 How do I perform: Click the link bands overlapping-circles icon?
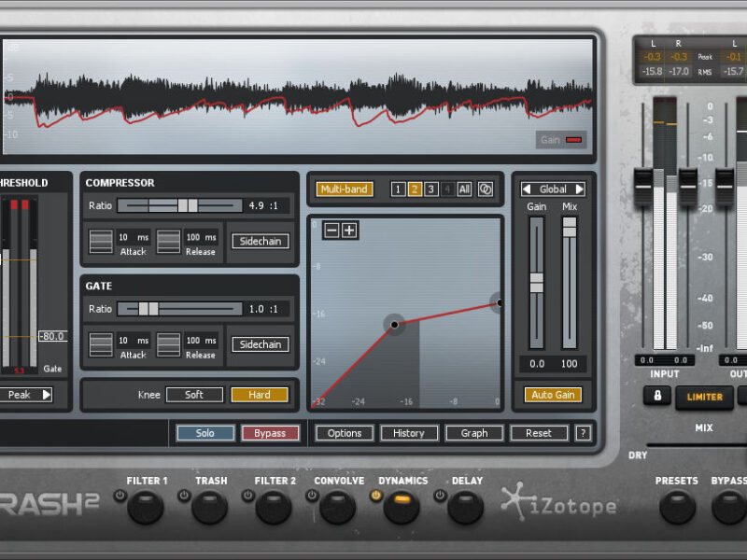coord(486,189)
